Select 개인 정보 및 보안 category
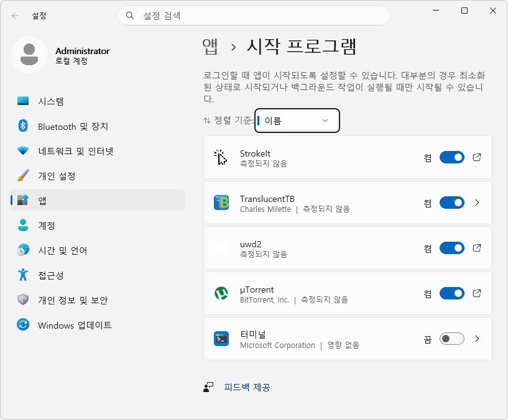The width and height of the screenshot is (508, 420). point(98,300)
